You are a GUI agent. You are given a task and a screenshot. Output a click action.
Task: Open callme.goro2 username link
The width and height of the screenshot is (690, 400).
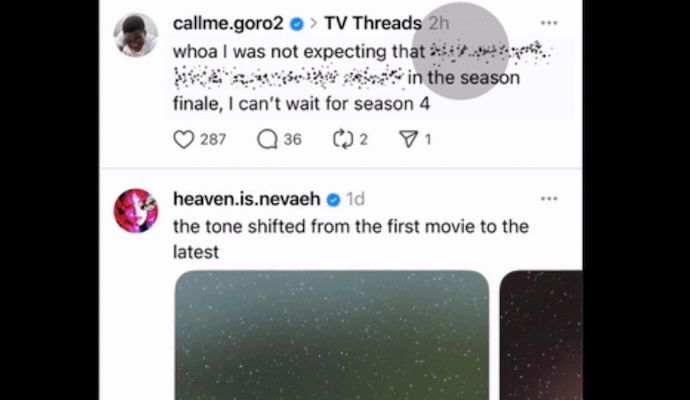pyautogui.click(x=228, y=23)
